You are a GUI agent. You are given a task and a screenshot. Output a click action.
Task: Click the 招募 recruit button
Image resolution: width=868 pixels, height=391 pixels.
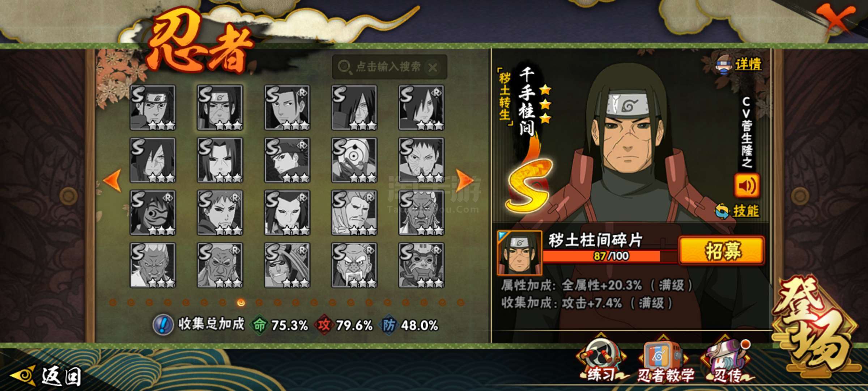tap(722, 251)
